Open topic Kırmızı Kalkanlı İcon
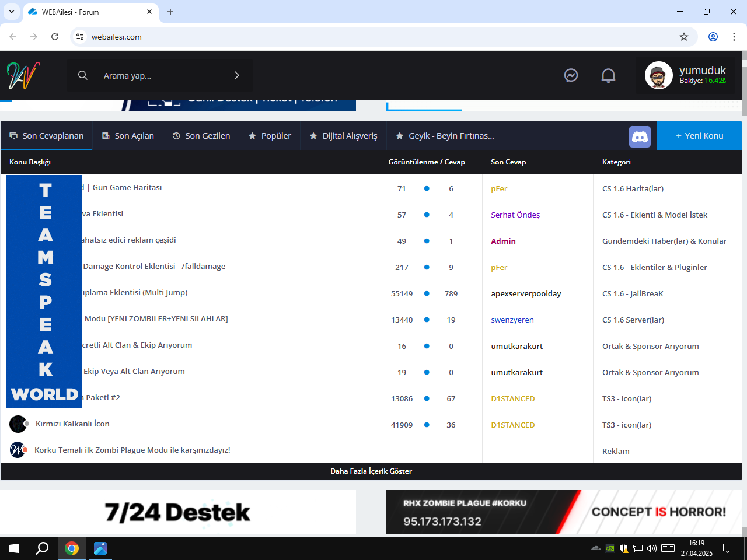 [72, 424]
